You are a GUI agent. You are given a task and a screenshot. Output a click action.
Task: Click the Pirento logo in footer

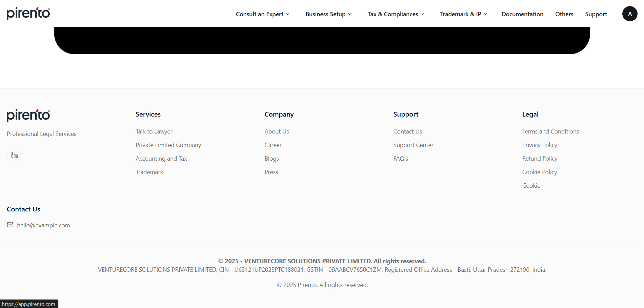28,115
